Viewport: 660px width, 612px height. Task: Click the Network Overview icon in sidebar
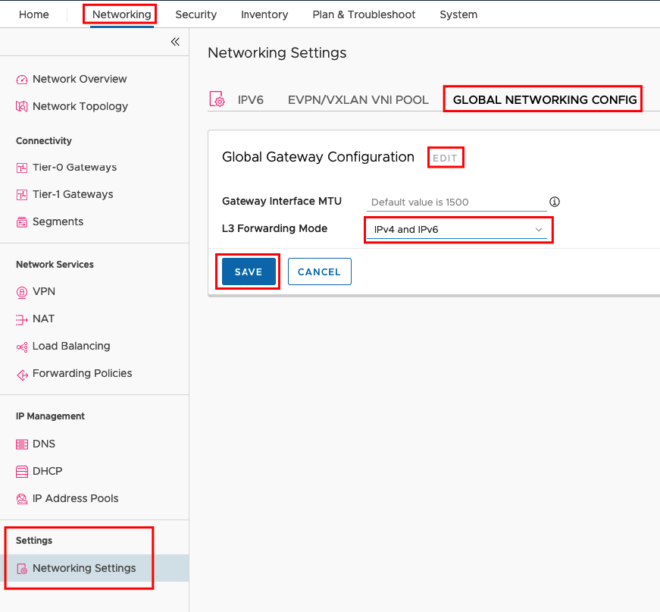22,79
